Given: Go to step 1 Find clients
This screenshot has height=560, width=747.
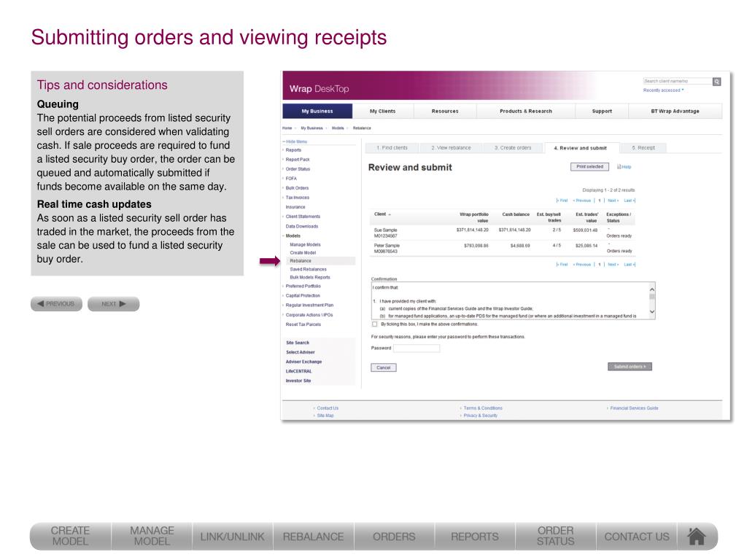Looking at the screenshot, I should pos(392,147).
